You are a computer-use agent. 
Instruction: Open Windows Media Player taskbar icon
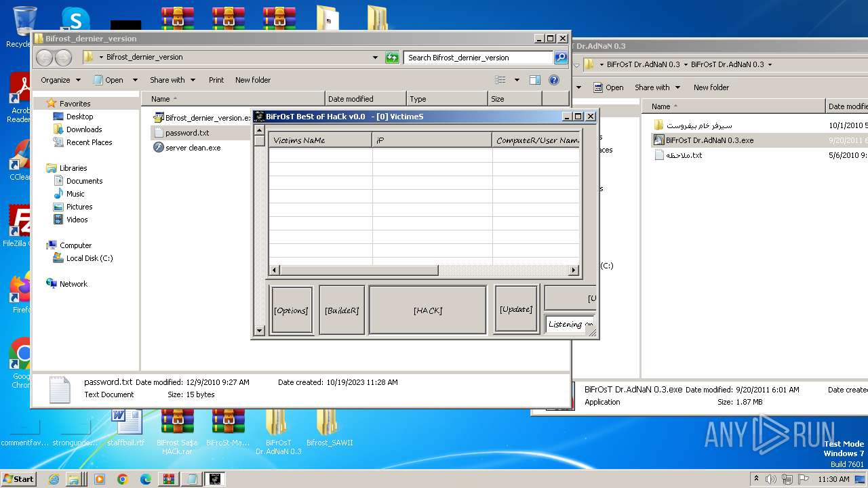(x=100, y=479)
